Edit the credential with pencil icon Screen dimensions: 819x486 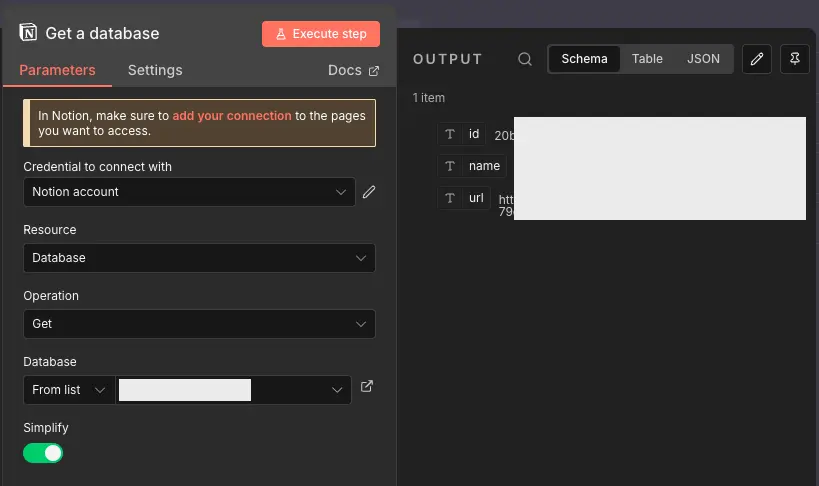tap(369, 192)
